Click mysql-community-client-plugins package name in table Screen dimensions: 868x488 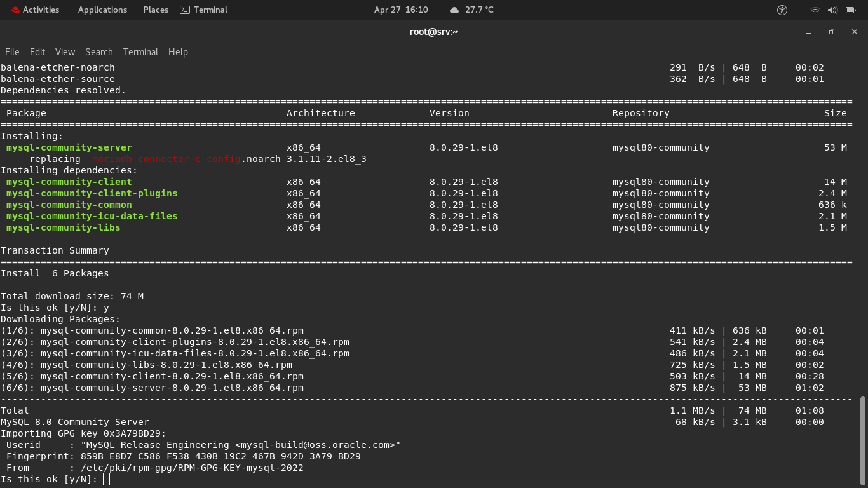coord(92,193)
